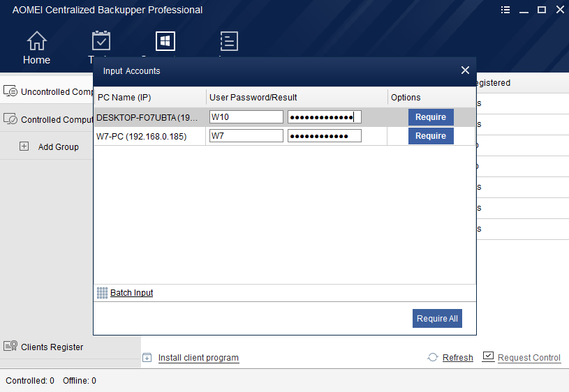This screenshot has width=569, height=392.
Task: Click the Refresh circular arrows icon
Action: [433, 357]
